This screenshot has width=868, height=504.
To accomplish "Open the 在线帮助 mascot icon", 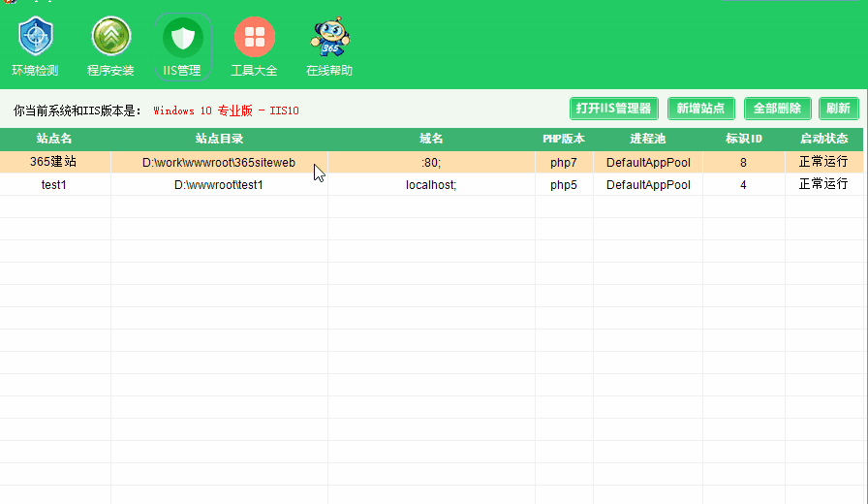I will [329, 37].
